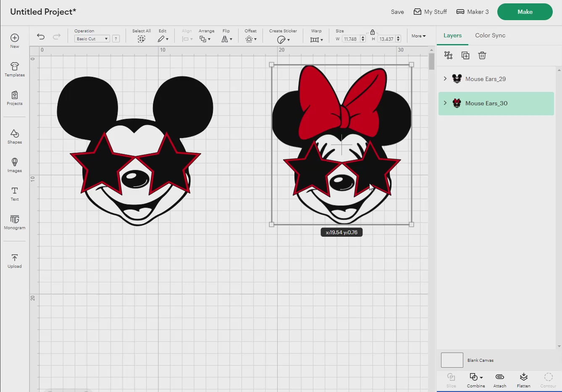Click the width stepper arrows

pyautogui.click(x=363, y=39)
